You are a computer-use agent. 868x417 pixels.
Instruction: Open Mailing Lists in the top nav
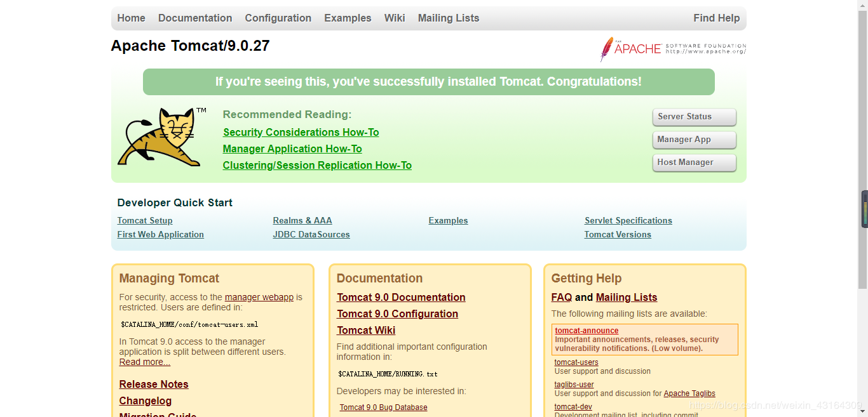click(x=449, y=18)
